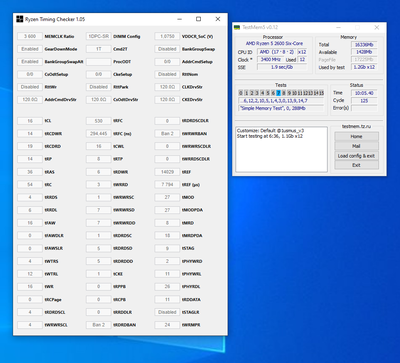Image resolution: width=400 pixels, height=363 pixels.
Task: Click the tMRDPDA value 18
Action: (167, 236)
